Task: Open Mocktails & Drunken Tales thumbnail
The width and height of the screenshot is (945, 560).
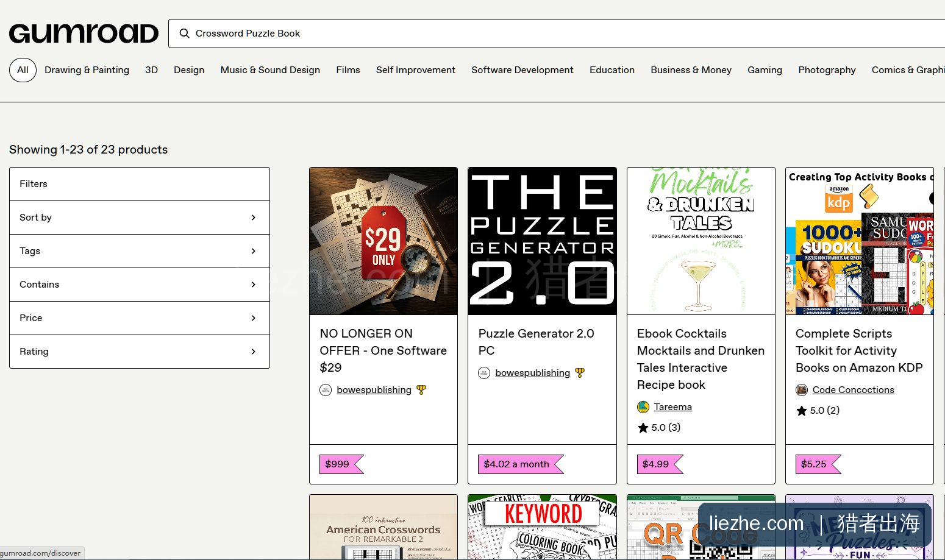Action: (x=701, y=241)
